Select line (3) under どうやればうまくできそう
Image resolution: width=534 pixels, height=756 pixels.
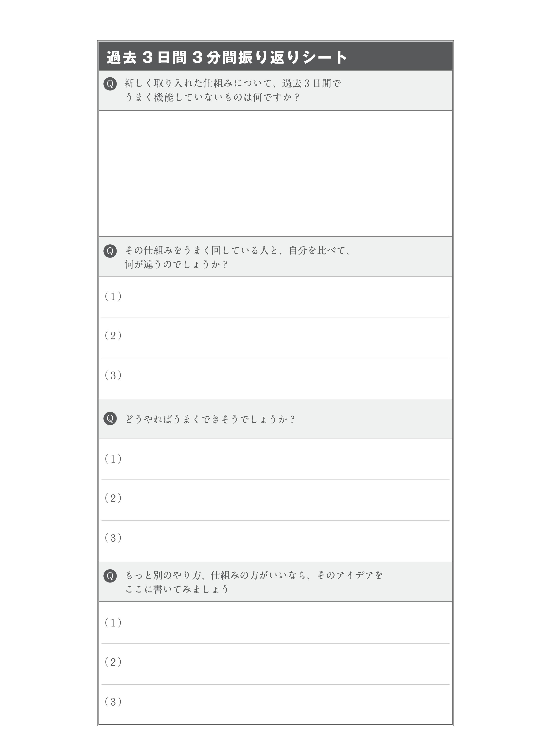275,541
